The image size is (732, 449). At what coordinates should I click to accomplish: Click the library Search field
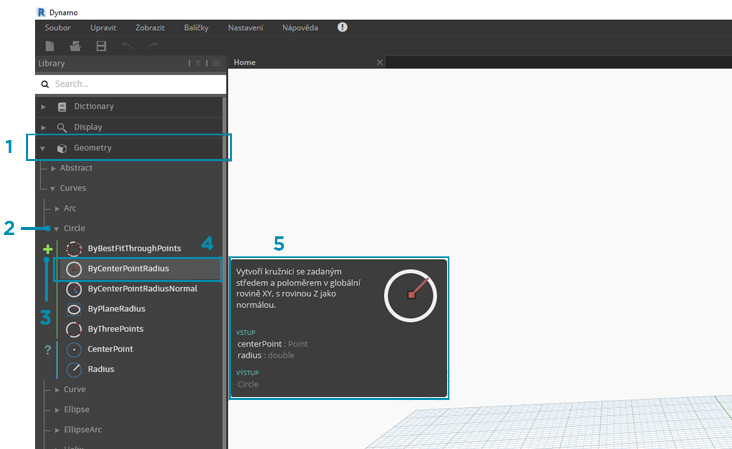(131, 84)
